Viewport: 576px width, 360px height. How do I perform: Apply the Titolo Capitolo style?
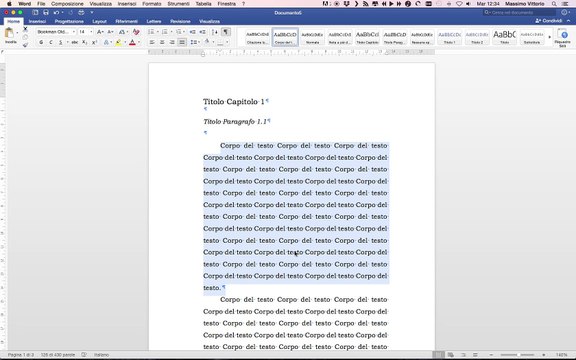pos(367,37)
